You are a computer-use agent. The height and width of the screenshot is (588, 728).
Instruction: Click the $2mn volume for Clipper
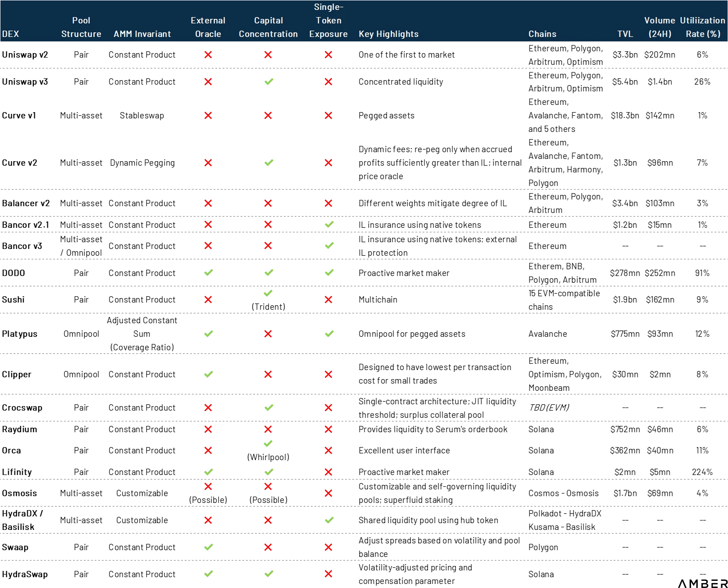pos(660,374)
